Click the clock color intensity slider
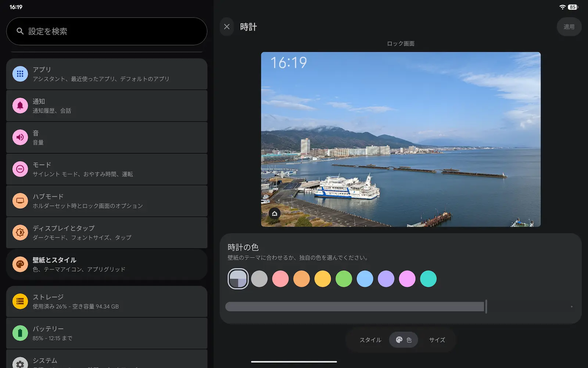Screen dimensions: 588x368 coord(400,307)
